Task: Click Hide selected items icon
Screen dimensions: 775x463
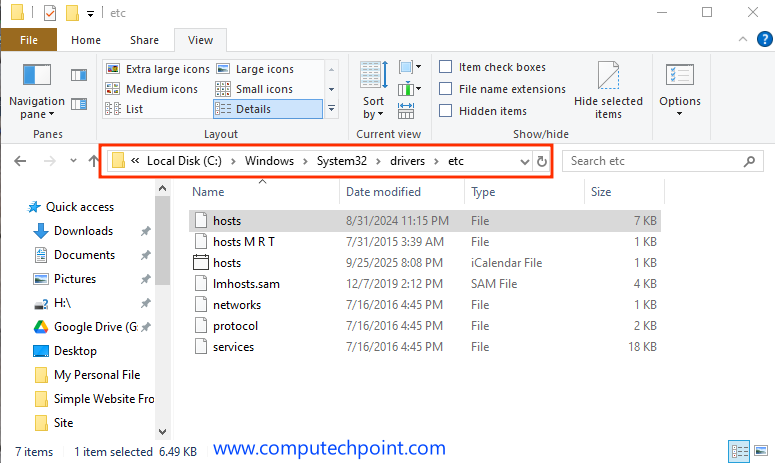Action: coord(608,78)
